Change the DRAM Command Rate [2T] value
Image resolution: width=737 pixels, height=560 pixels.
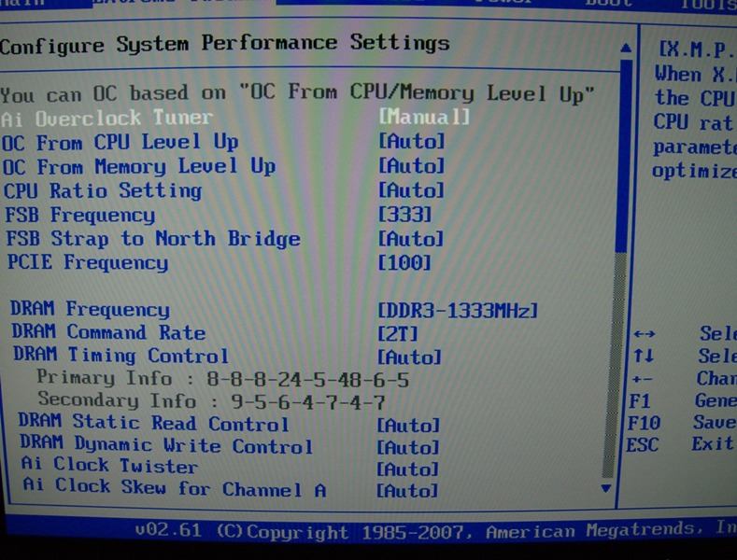point(398,333)
